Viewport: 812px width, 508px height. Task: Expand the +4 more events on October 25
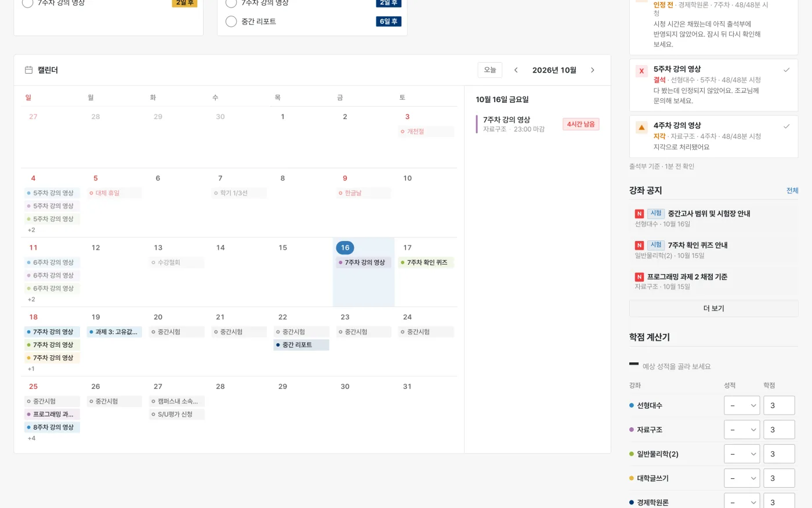coord(31,438)
